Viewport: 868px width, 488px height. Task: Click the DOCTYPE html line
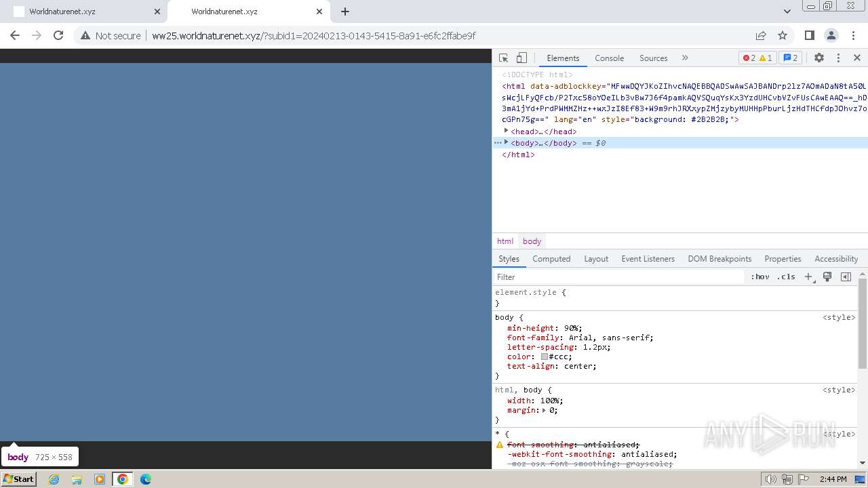click(537, 75)
